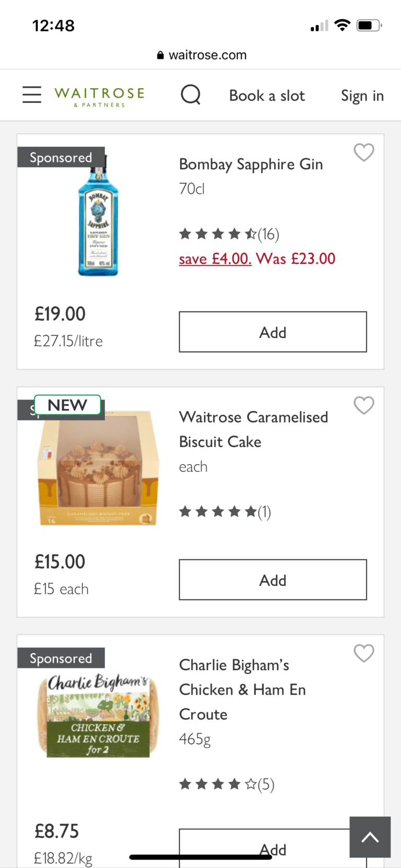401x868 pixels.
Task: Tap the Waitrose & Partners logo
Action: [99, 95]
